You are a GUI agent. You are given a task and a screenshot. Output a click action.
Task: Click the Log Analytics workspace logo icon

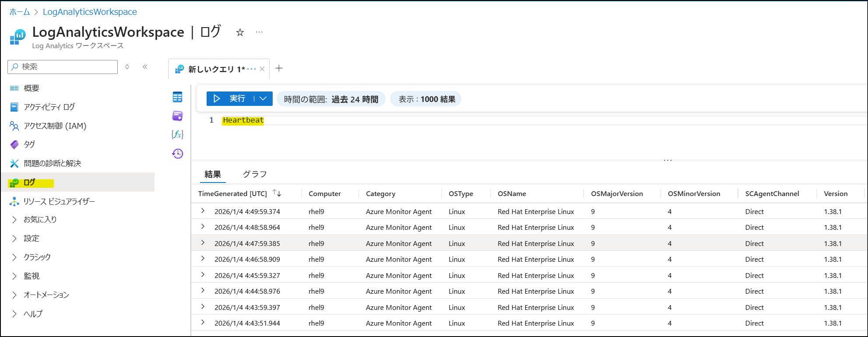coord(18,37)
